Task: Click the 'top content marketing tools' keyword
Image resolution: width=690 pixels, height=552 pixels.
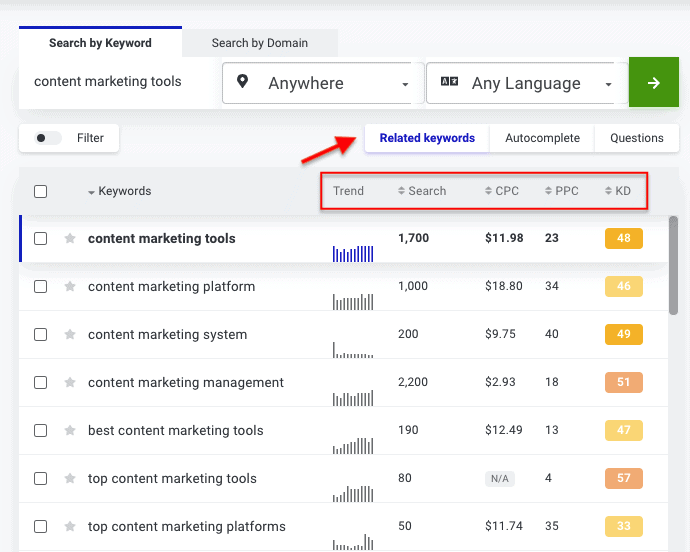Action: coord(172,479)
